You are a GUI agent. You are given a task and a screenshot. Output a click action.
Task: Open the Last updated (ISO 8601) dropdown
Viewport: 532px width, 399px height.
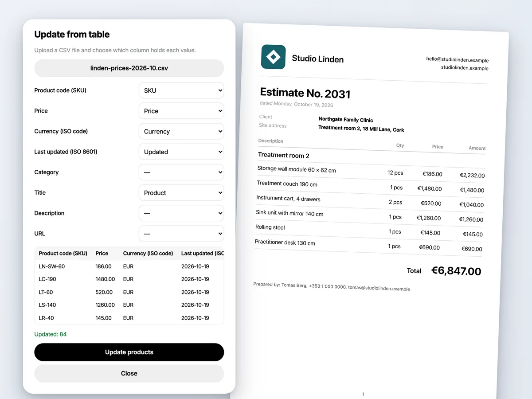coord(181,152)
